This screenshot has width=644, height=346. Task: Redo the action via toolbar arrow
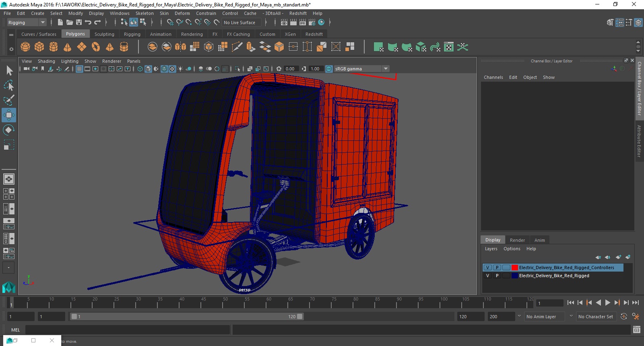pos(97,23)
